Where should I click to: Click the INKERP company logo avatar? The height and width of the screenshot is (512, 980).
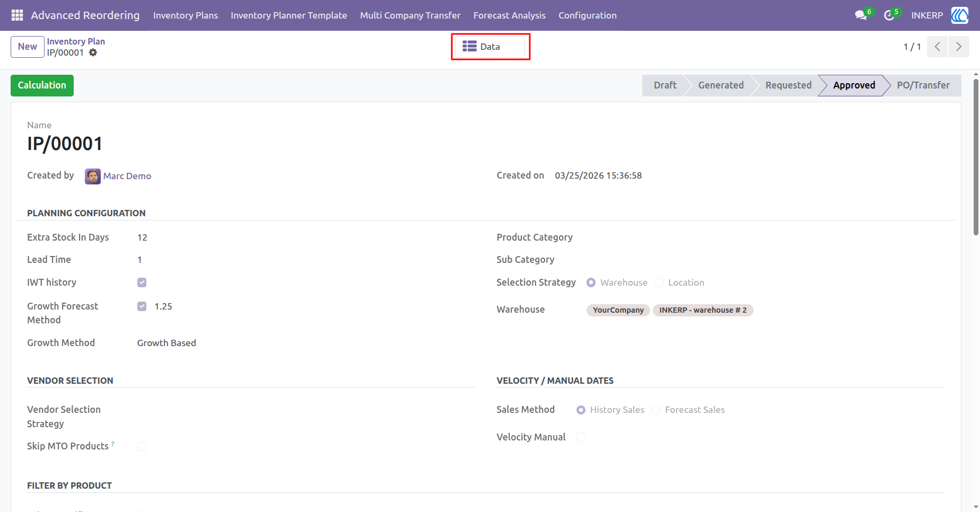click(x=959, y=15)
